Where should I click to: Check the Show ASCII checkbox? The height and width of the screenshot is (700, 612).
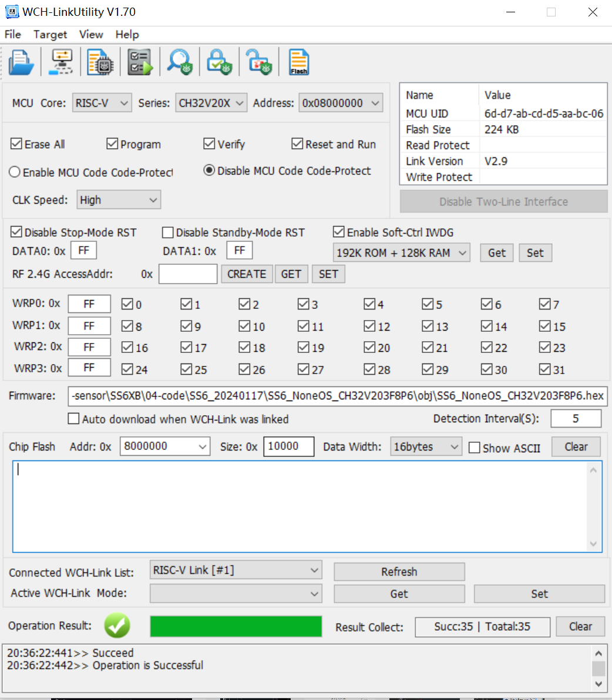(x=475, y=447)
